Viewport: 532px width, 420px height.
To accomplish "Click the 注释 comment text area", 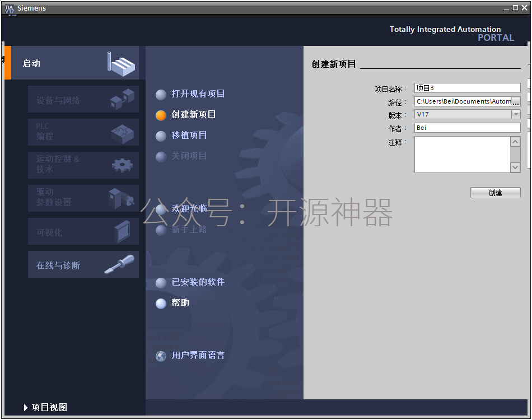I will 463,155.
